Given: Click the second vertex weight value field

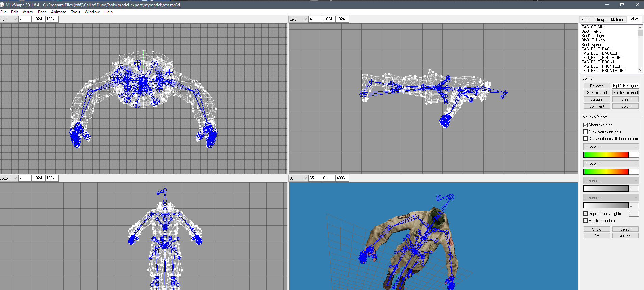Looking at the screenshot, I should (x=634, y=172).
